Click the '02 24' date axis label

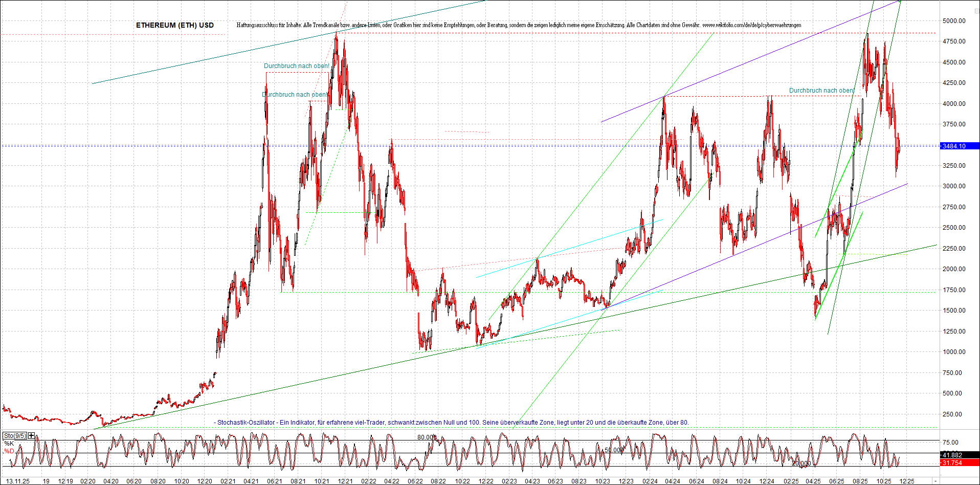(x=650, y=481)
